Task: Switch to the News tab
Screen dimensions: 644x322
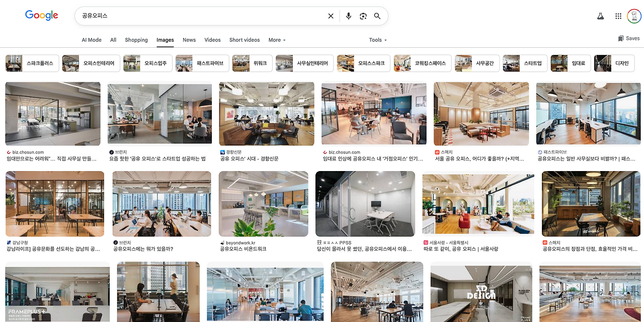Action: coord(189,40)
